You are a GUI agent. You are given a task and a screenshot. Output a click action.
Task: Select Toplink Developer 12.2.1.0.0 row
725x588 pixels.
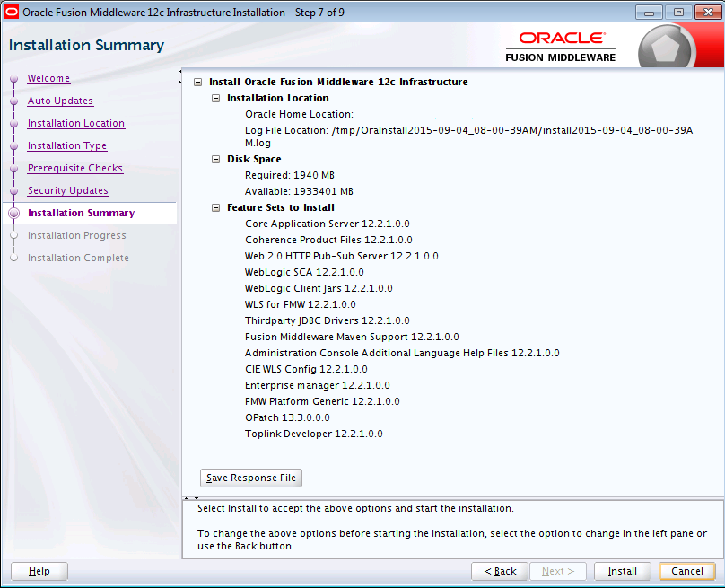[314, 434]
